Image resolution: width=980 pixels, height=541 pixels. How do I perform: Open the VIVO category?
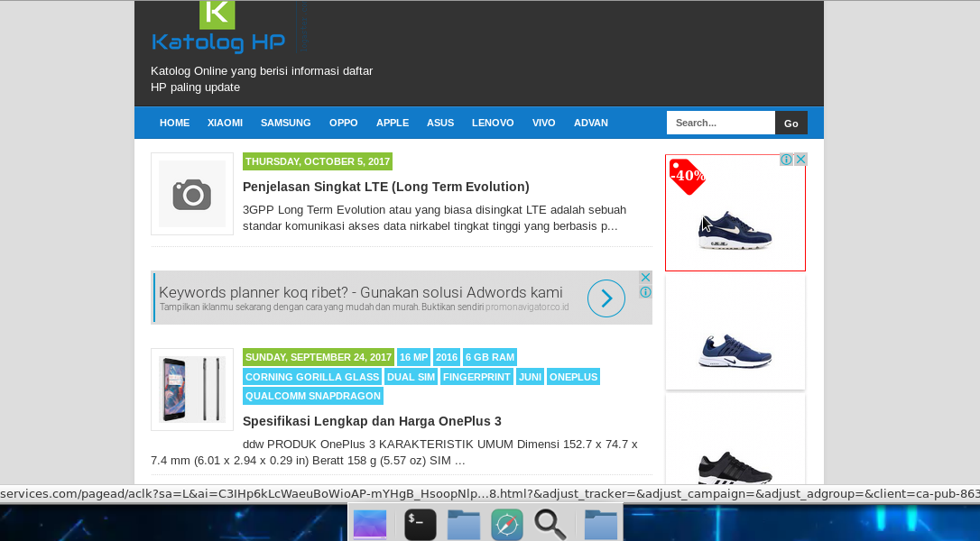click(544, 123)
